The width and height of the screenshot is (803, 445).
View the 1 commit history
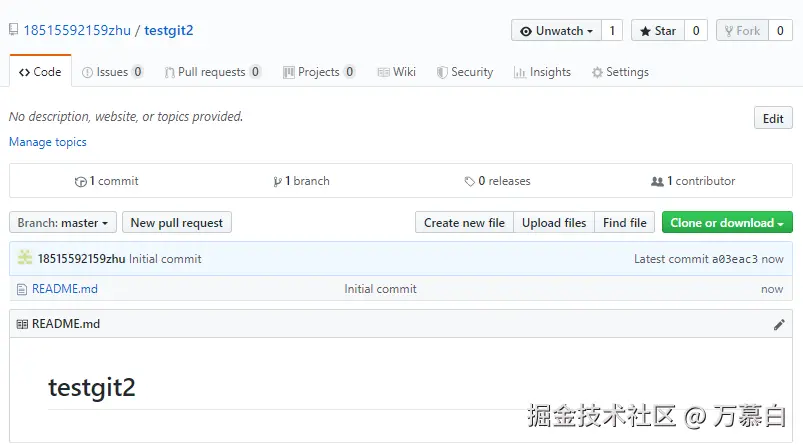[x=107, y=181]
